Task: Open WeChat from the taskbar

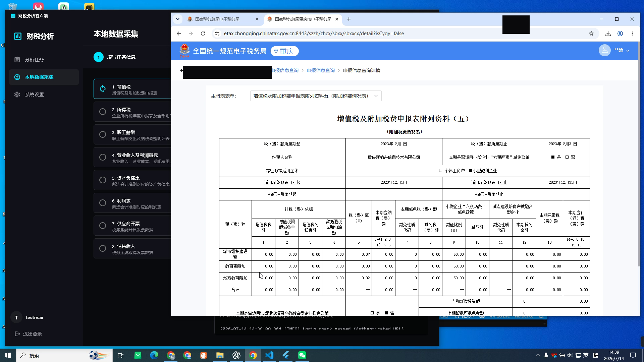Action: pyautogui.click(x=302, y=355)
